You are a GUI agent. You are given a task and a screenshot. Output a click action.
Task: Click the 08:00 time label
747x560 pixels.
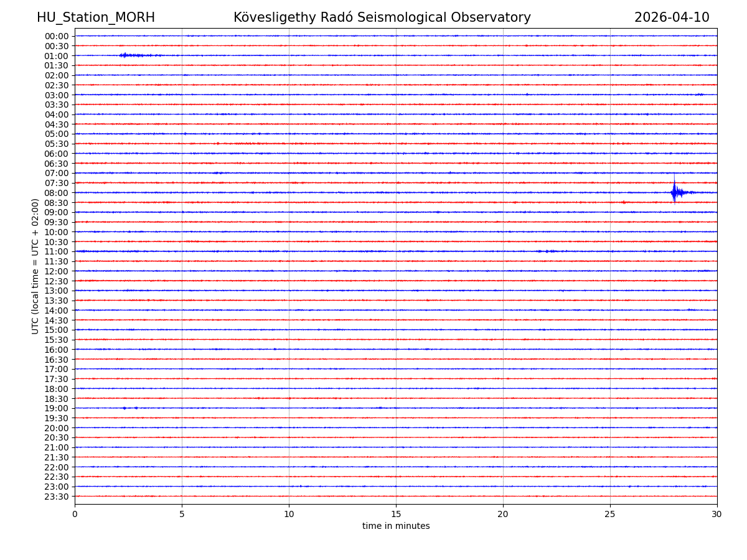pos(57,193)
